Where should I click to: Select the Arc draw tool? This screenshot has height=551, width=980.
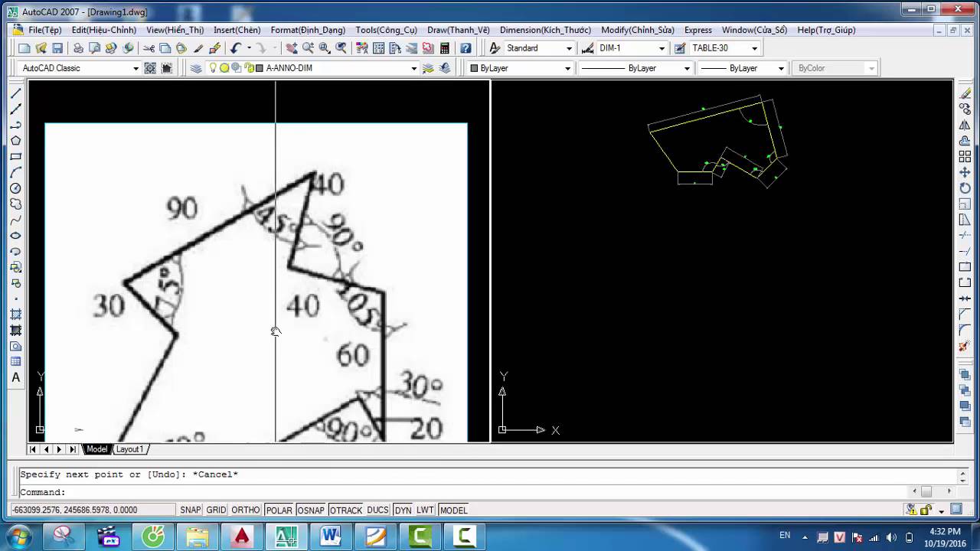tap(15, 172)
